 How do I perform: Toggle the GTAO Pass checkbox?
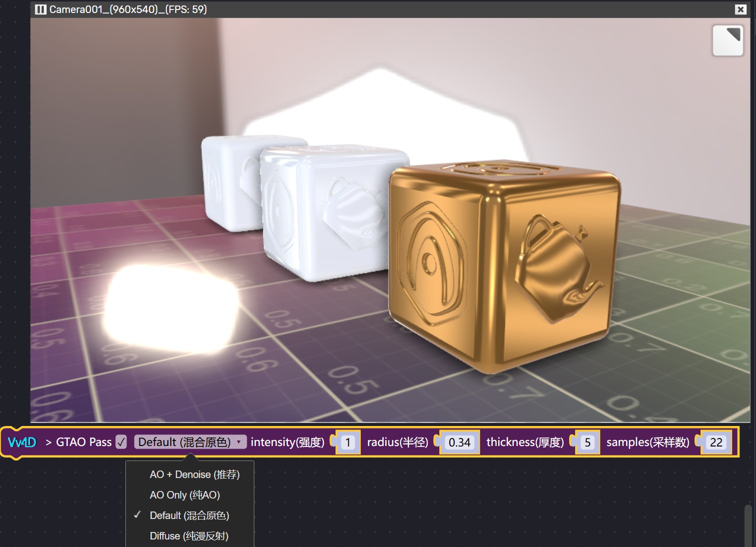pyautogui.click(x=121, y=442)
